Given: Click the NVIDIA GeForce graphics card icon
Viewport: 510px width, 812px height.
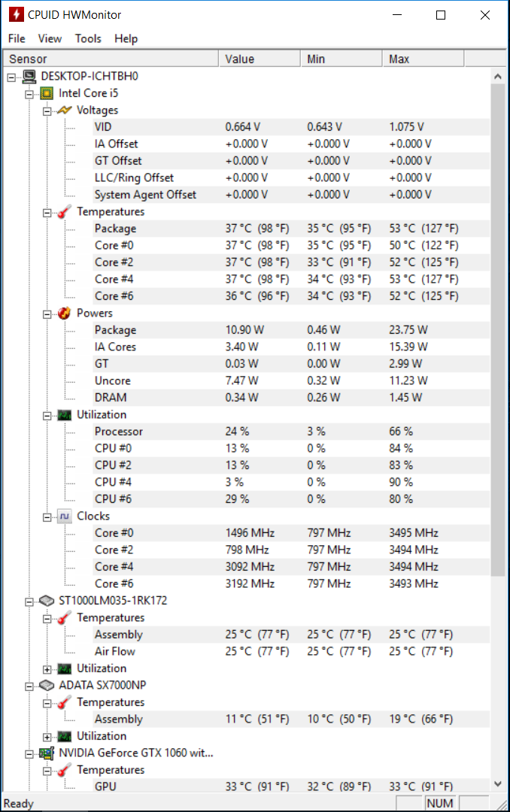Looking at the screenshot, I should pyautogui.click(x=47, y=753).
